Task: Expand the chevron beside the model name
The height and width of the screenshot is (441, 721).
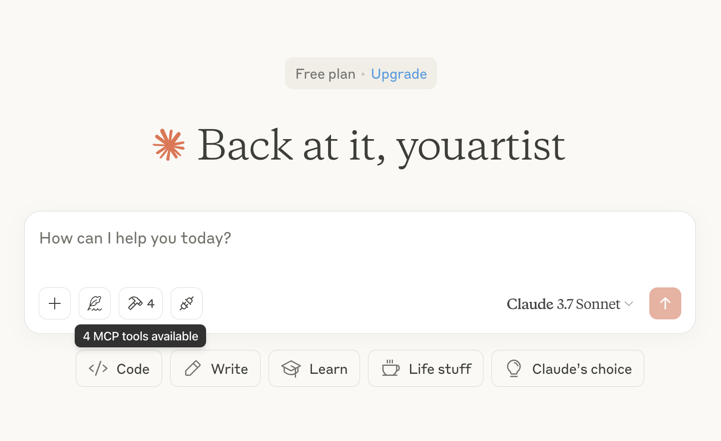Action: [629, 304]
